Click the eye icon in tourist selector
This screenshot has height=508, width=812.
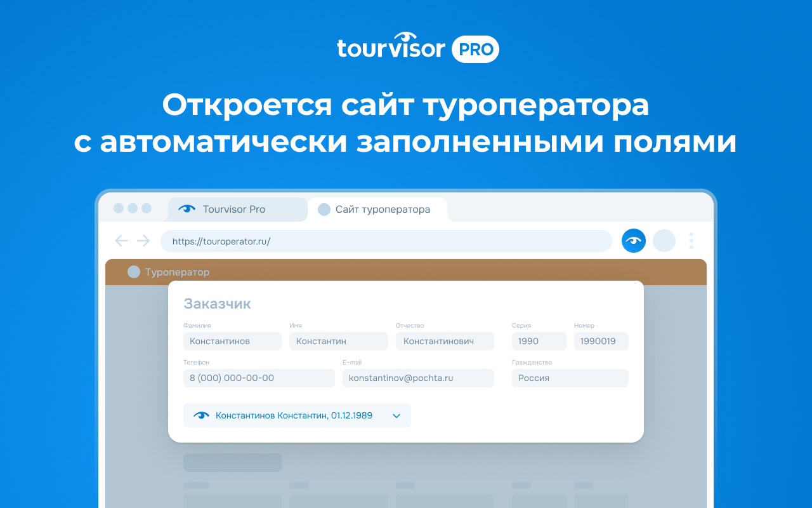coord(201,415)
